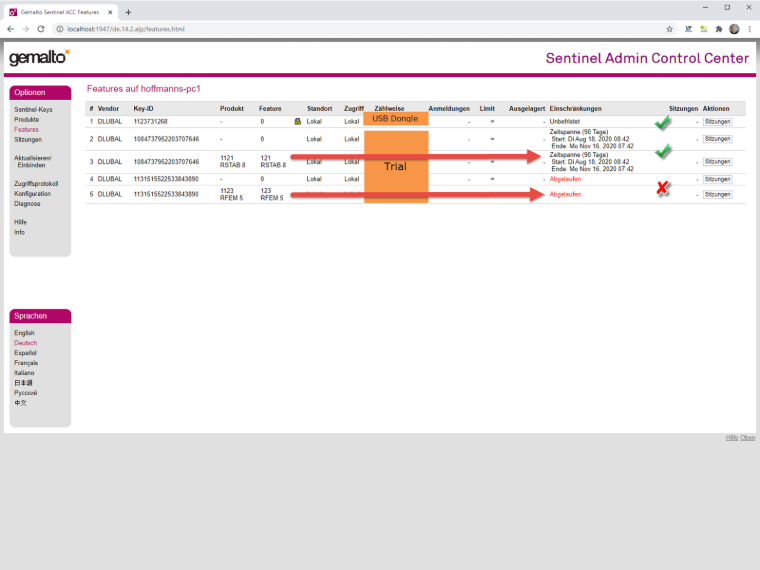Switch language to Deutsch
The image size is (760, 570).
(25, 343)
